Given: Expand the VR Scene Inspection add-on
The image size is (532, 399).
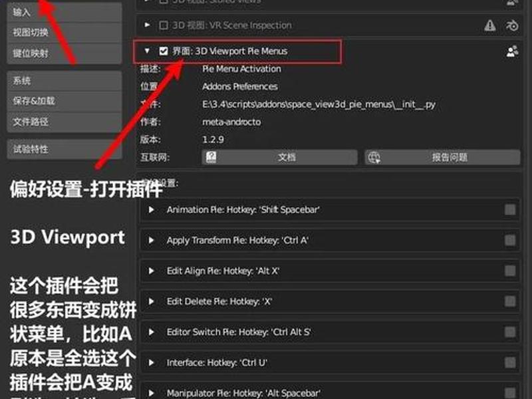Looking at the screenshot, I should pyautogui.click(x=147, y=25).
